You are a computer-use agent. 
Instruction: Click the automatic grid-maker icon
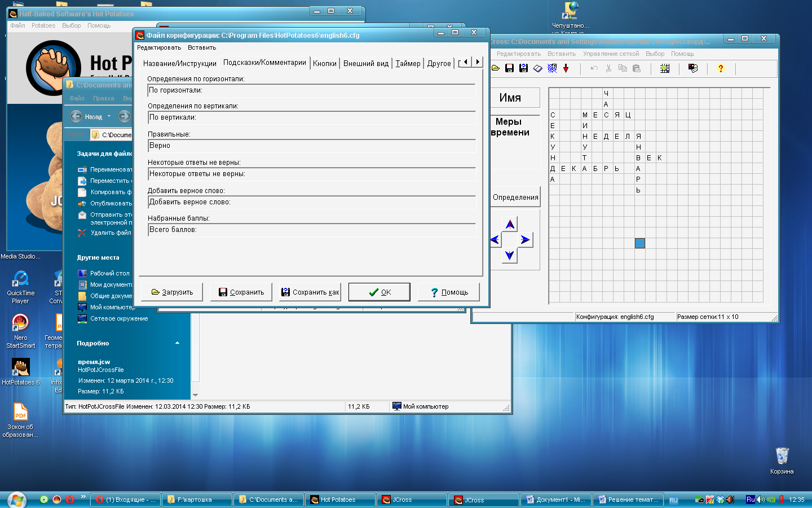665,68
